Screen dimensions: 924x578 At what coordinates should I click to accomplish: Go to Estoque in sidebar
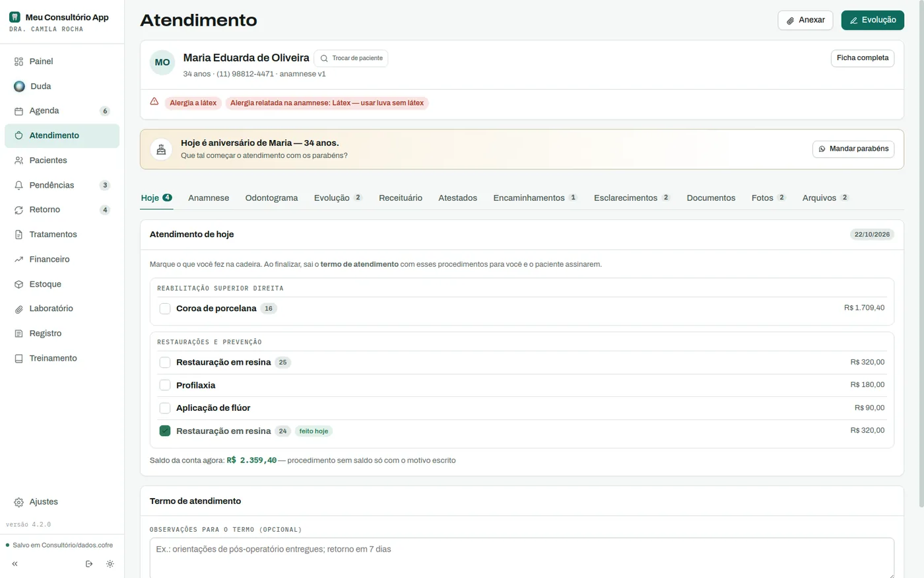[62, 284]
